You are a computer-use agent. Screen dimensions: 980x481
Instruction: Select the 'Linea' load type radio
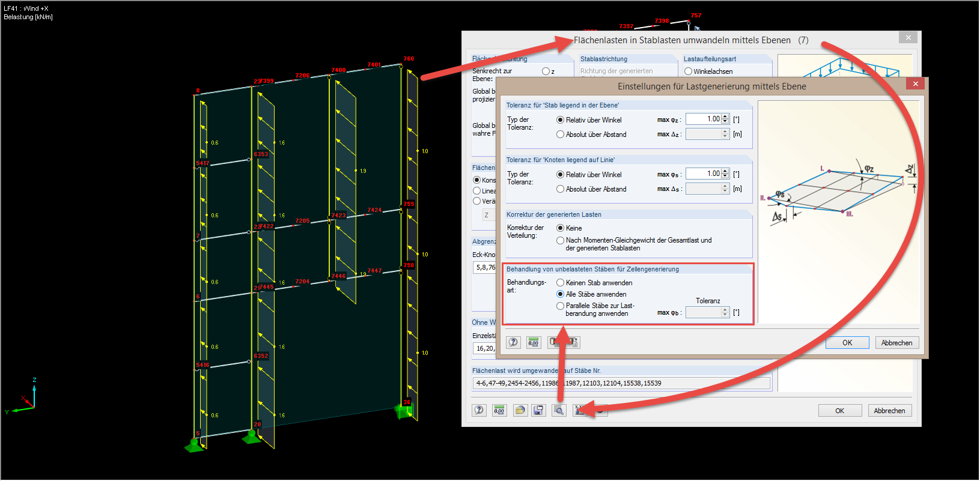pos(476,191)
